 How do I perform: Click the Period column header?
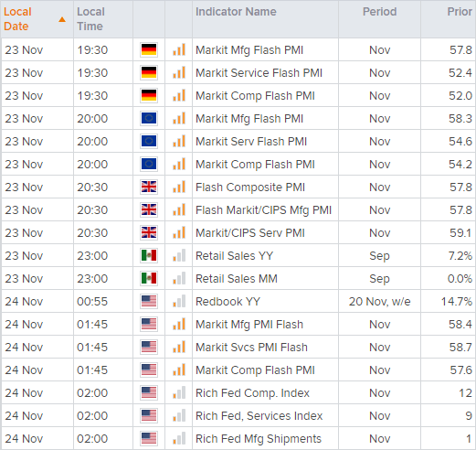click(379, 12)
